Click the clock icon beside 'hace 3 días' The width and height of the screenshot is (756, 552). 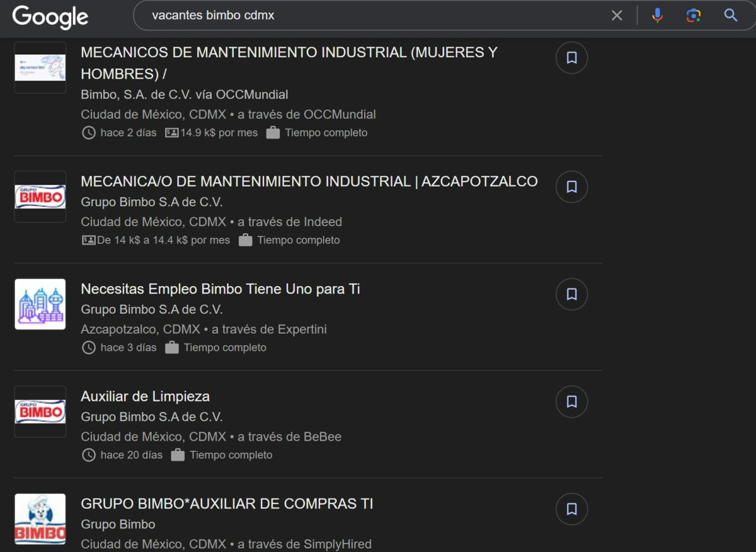(89, 347)
